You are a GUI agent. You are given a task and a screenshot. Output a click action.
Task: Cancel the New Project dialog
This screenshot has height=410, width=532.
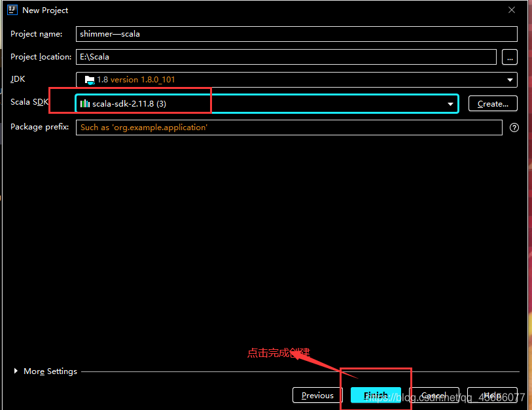pyautogui.click(x=434, y=395)
